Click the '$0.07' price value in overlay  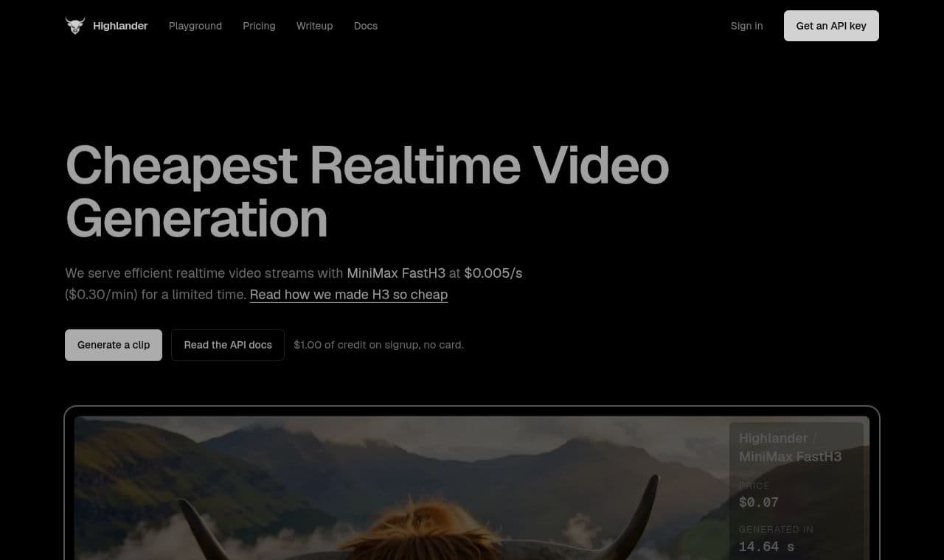[759, 503]
